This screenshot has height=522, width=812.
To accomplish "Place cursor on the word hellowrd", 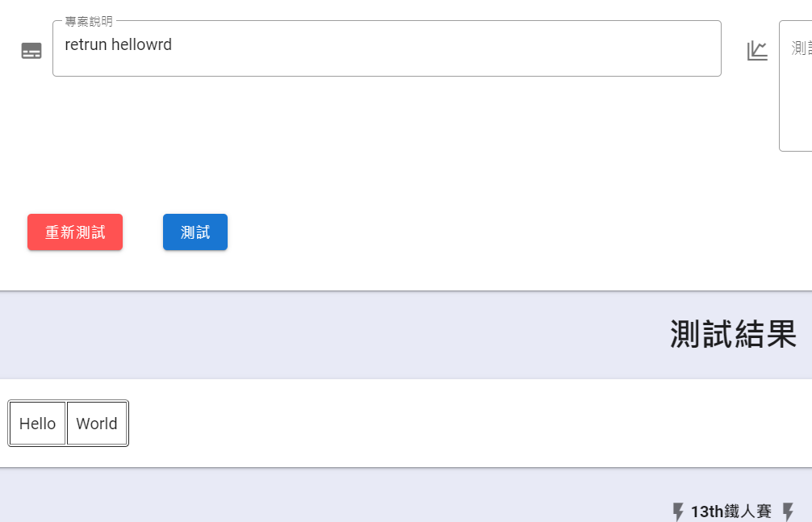I will (141, 45).
